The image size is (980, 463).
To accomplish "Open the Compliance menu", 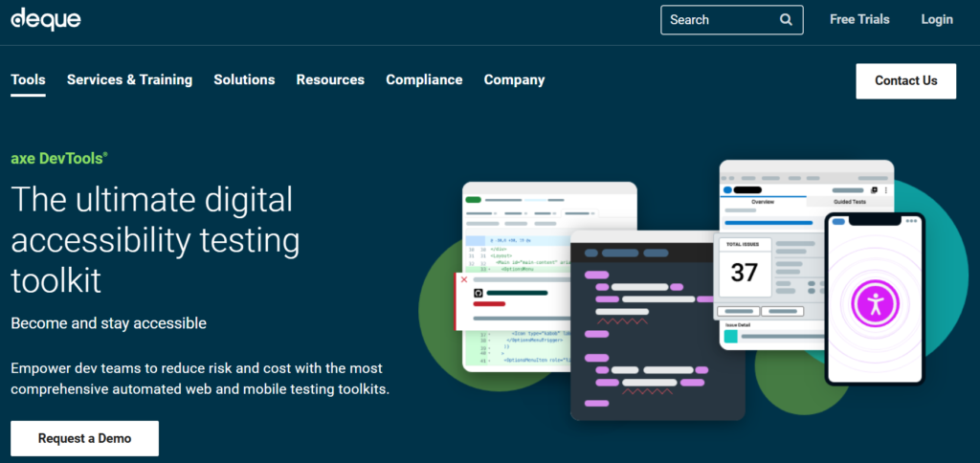I will click(424, 80).
